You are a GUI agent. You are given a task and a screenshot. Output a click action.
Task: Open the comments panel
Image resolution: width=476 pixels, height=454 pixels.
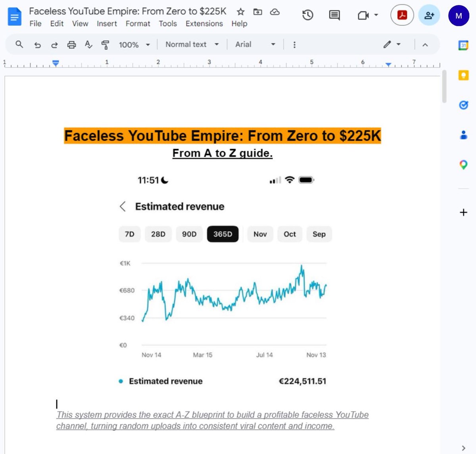click(334, 15)
